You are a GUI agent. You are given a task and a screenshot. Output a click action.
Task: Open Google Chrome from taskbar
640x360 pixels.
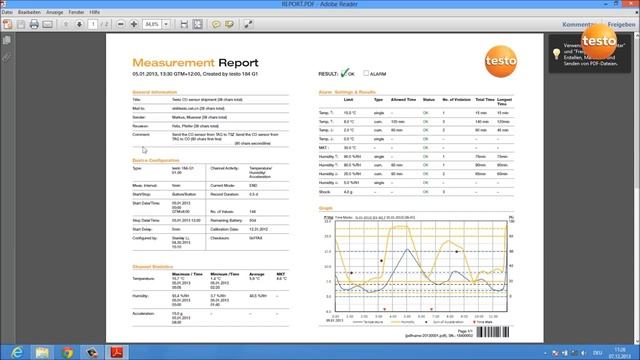(x=67, y=352)
